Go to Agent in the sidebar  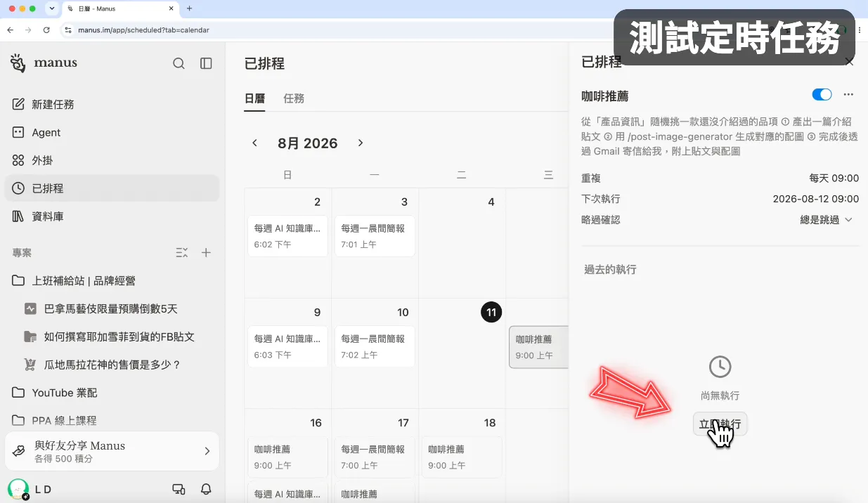point(112,132)
